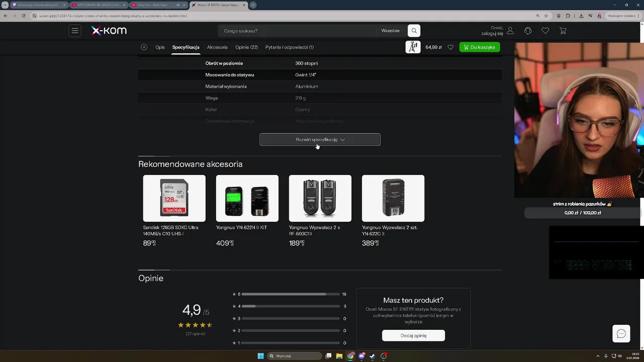Image resolution: width=644 pixels, height=362 pixels.
Task: Click the YN-622C II trigger image
Action: tap(393, 198)
